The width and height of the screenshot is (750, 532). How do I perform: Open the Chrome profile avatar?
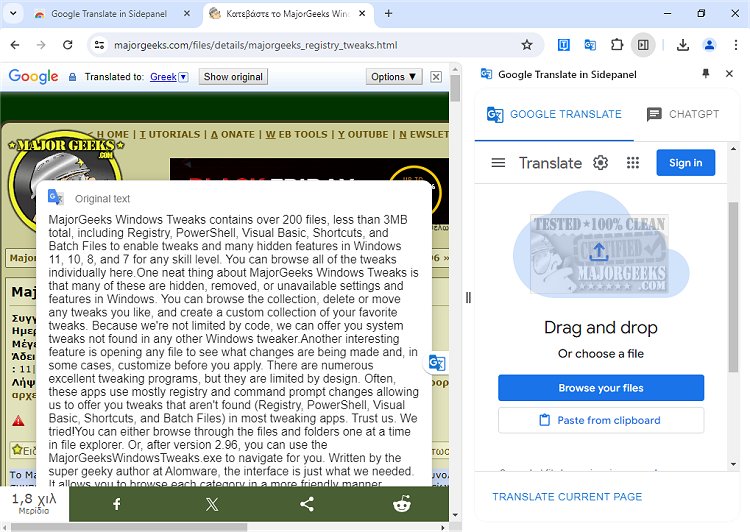(x=709, y=45)
